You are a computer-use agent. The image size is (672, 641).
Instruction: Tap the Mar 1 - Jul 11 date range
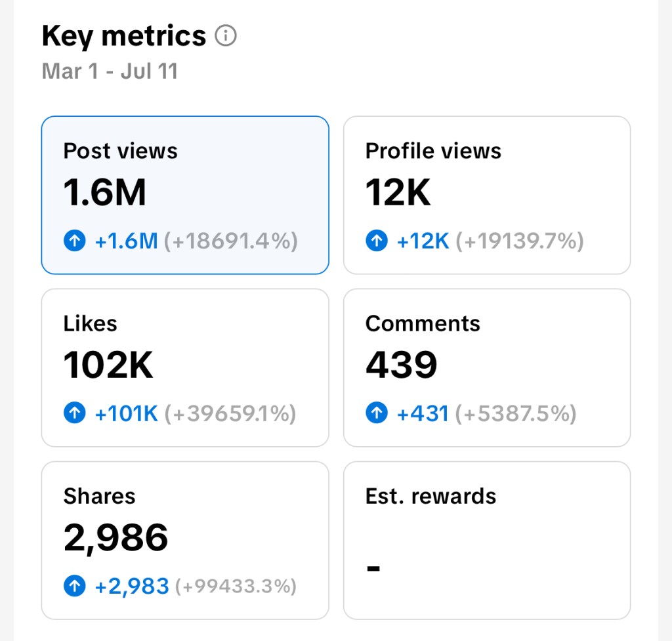point(110,71)
